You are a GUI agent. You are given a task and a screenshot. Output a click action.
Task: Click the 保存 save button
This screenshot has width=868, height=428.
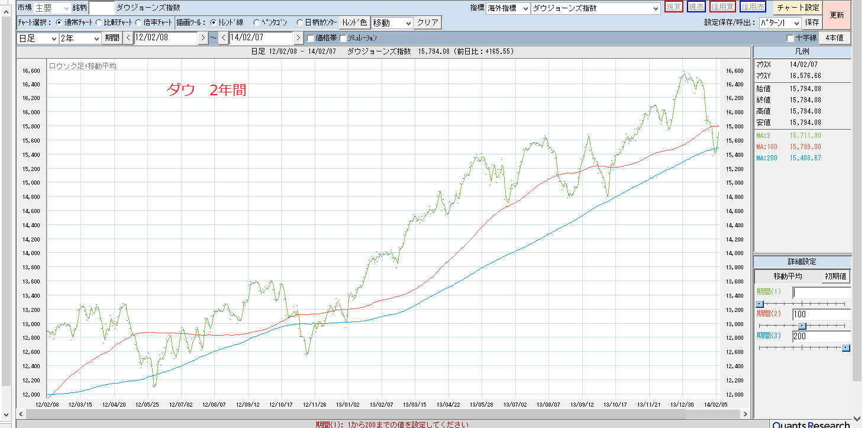tap(812, 22)
